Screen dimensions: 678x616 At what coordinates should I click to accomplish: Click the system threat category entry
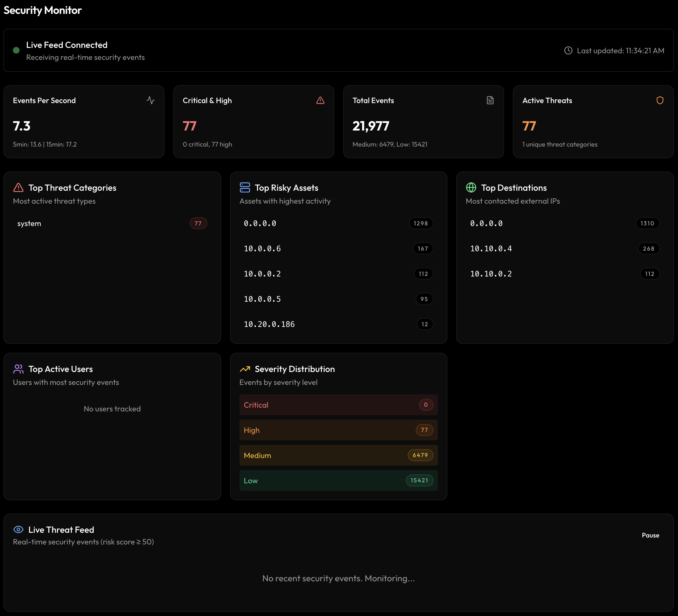(112, 223)
